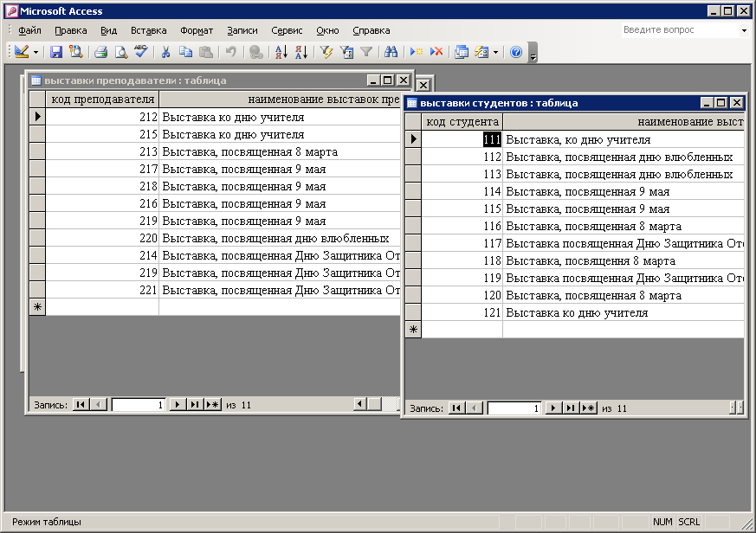Run the Spelling check icon
This screenshot has height=533, width=756.
tap(141, 52)
